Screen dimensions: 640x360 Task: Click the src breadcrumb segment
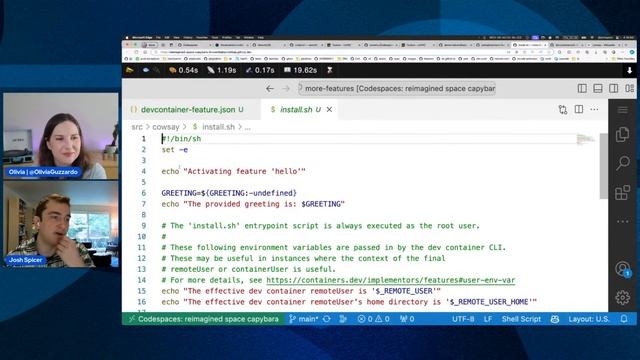point(137,127)
